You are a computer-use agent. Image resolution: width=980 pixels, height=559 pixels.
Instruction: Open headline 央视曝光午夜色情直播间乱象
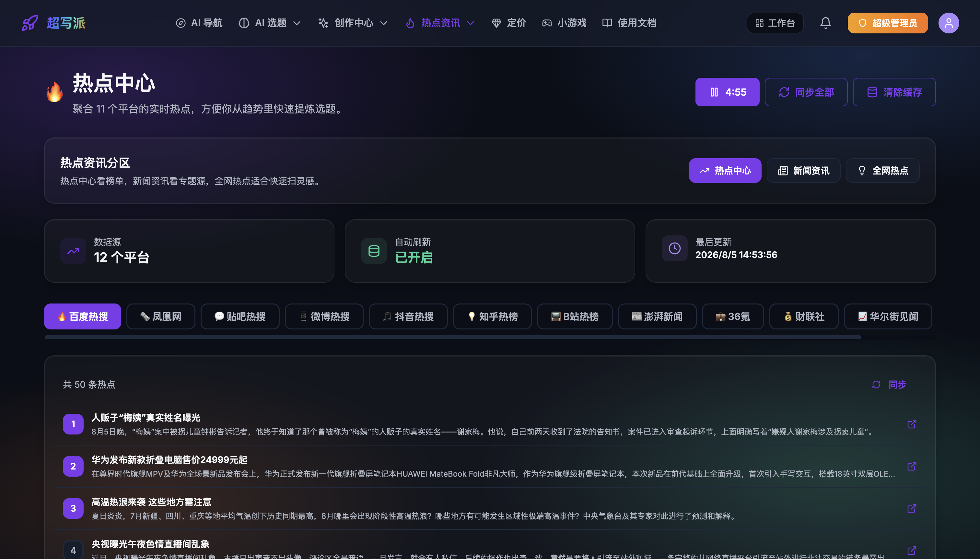150,544
